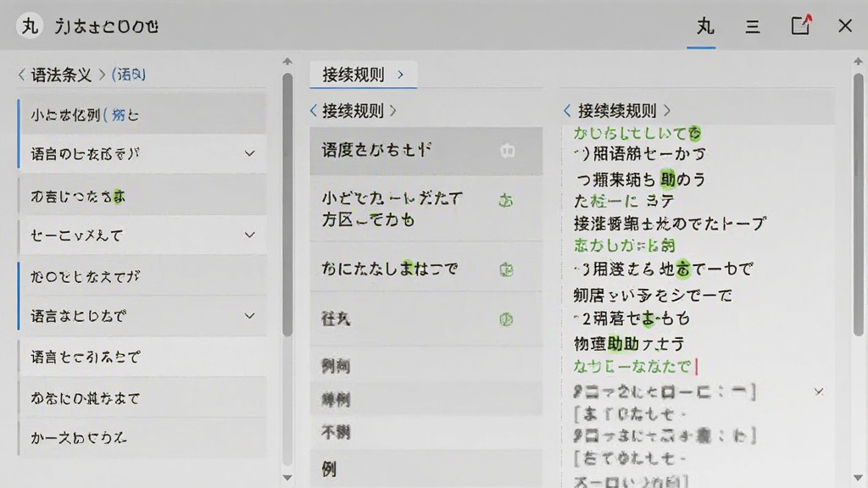Click the middle panel 接续规则 breadcrumb text
This screenshot has height=488, width=868.
[x=353, y=111]
